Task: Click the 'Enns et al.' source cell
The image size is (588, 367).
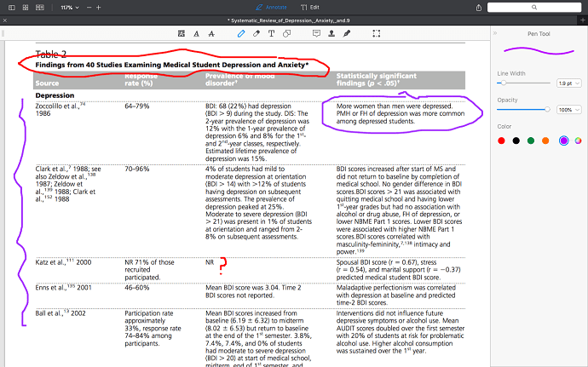Action: click(63, 288)
